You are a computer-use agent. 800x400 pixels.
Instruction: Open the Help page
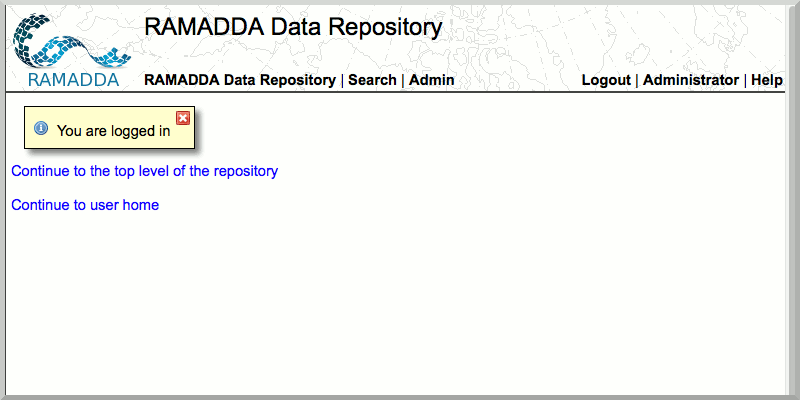[767, 80]
